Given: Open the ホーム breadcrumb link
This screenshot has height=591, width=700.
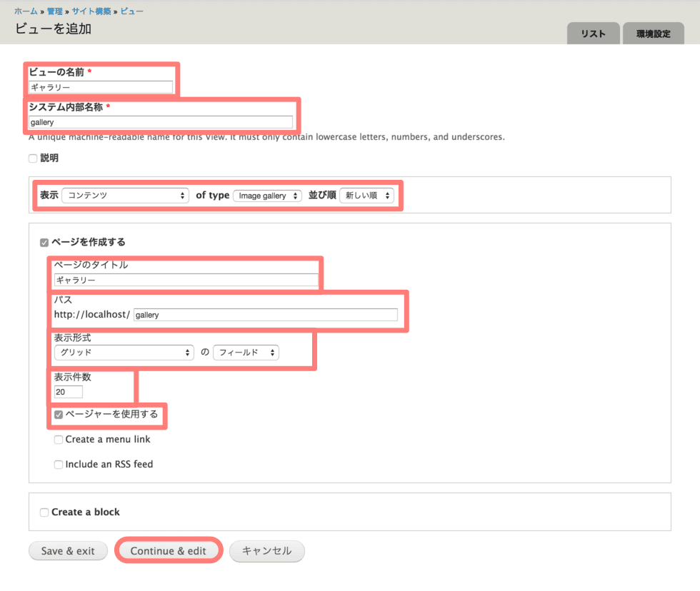Looking at the screenshot, I should (26, 11).
